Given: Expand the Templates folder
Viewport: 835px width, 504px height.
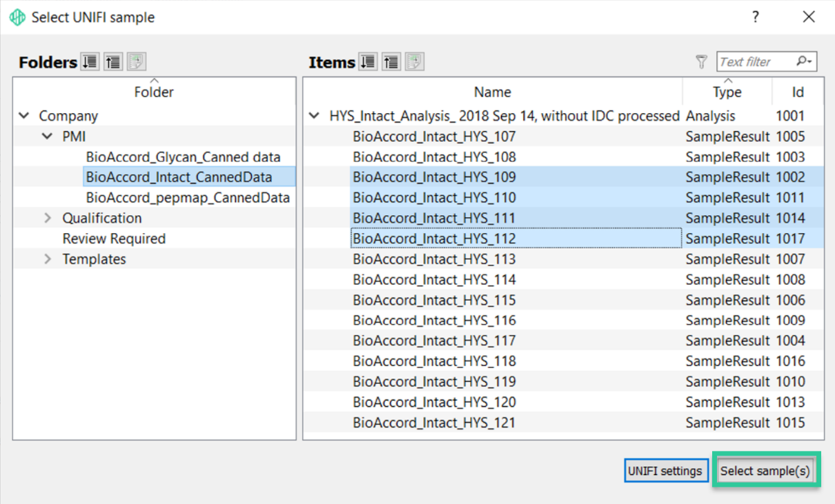Looking at the screenshot, I should [48, 259].
